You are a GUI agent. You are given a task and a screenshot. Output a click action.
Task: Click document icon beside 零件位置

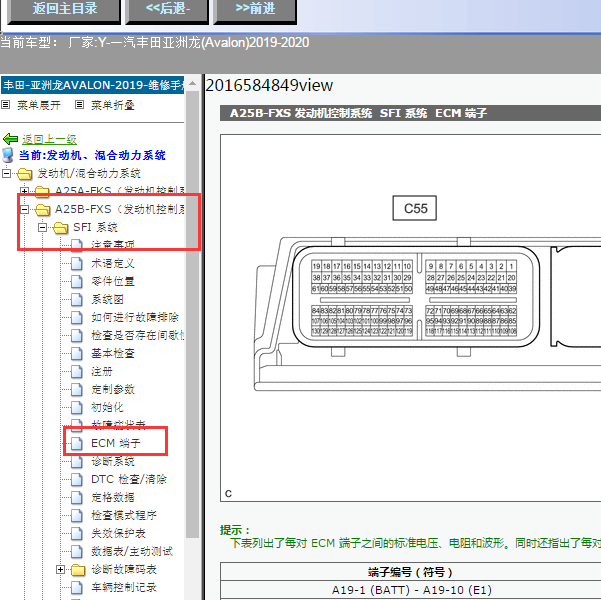coord(77,281)
